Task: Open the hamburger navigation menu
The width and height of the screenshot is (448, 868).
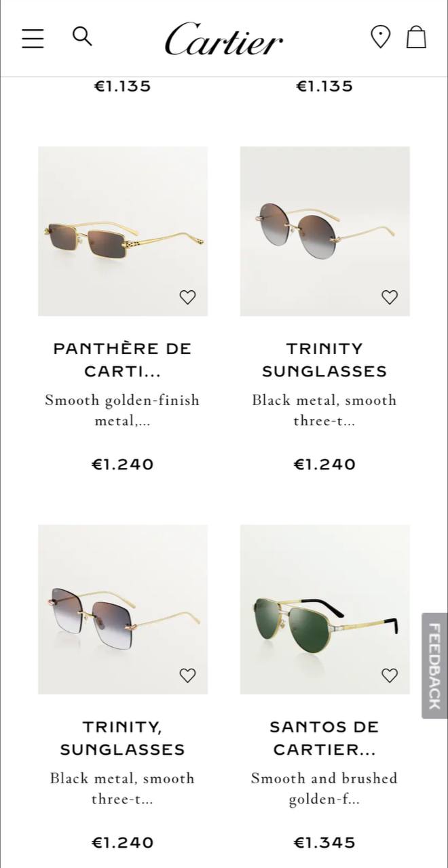Action: point(33,38)
